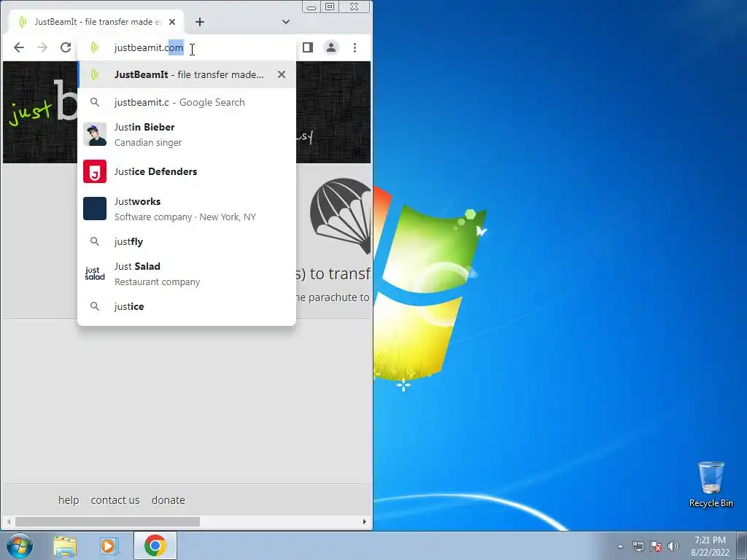The image size is (747, 560).
Task: Click the Chrome taskbar icon
Action: (155, 545)
